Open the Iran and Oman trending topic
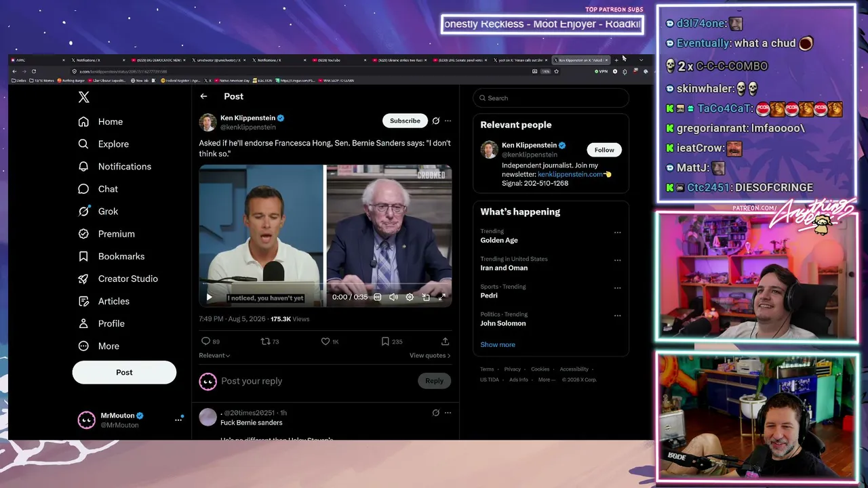868x488 pixels. pos(504,268)
